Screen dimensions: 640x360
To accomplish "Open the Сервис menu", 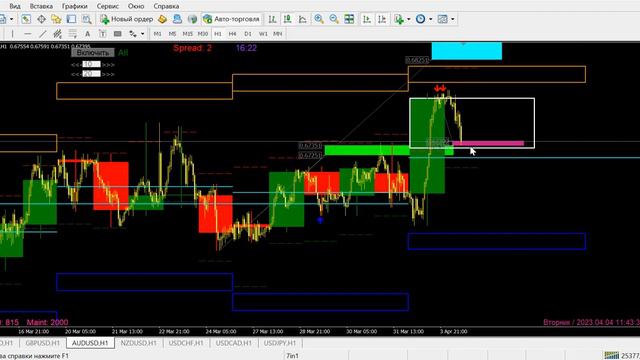I will (x=108, y=6).
